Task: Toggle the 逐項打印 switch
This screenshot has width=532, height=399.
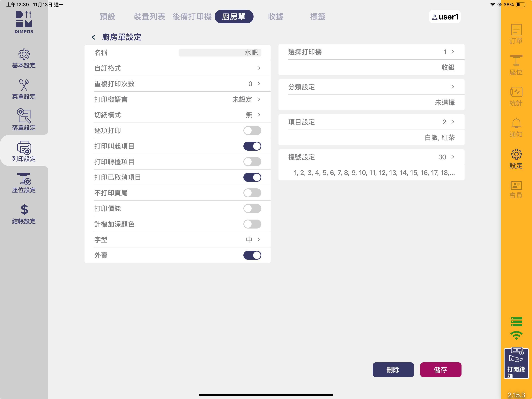Action: tap(252, 130)
